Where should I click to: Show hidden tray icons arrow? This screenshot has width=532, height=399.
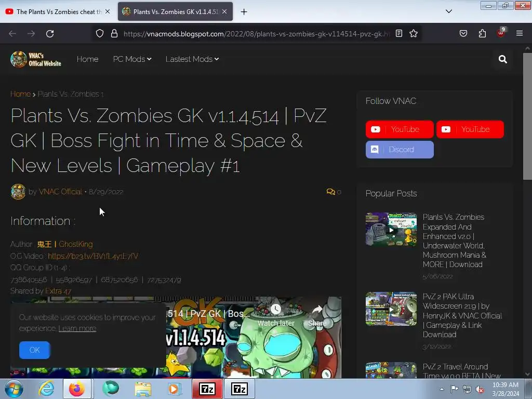tap(442, 390)
